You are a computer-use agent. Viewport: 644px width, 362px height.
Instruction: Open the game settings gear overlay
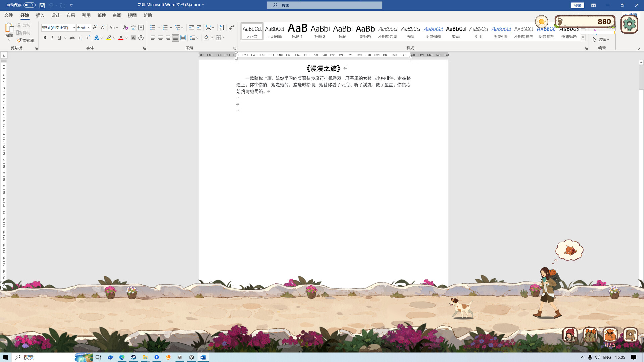(629, 24)
